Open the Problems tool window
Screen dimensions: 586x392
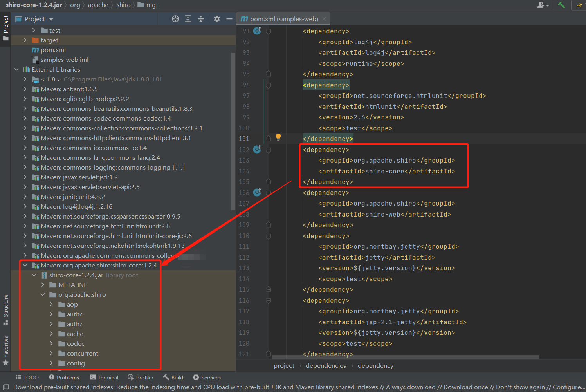[64, 378]
